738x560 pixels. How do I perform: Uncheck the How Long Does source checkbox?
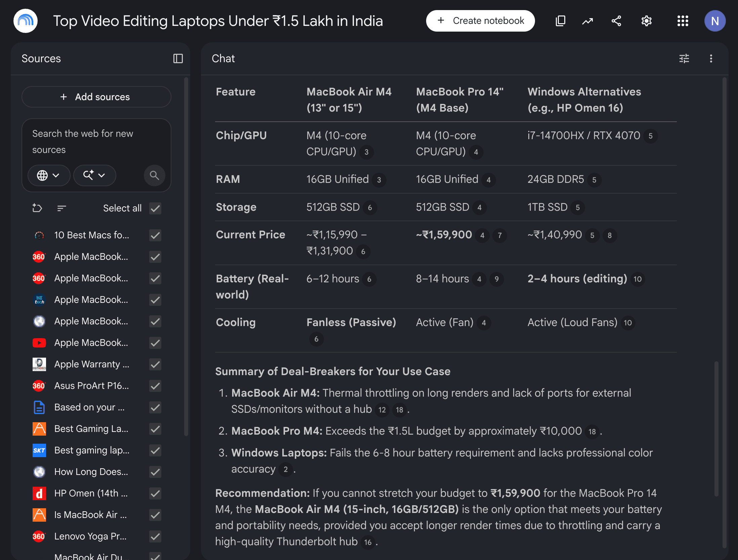pos(155,472)
